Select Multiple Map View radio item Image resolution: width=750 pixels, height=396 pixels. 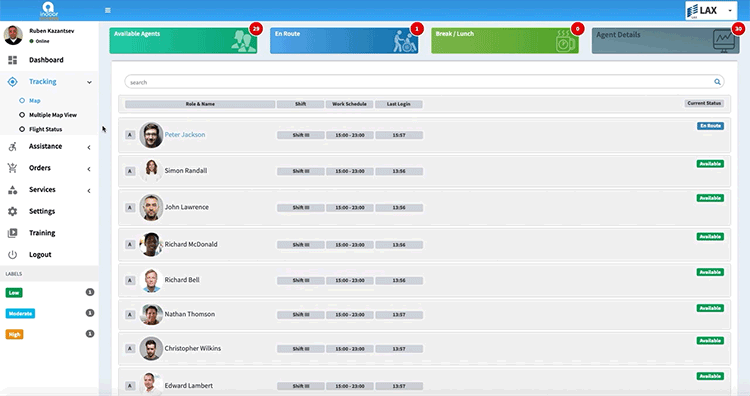tap(22, 115)
